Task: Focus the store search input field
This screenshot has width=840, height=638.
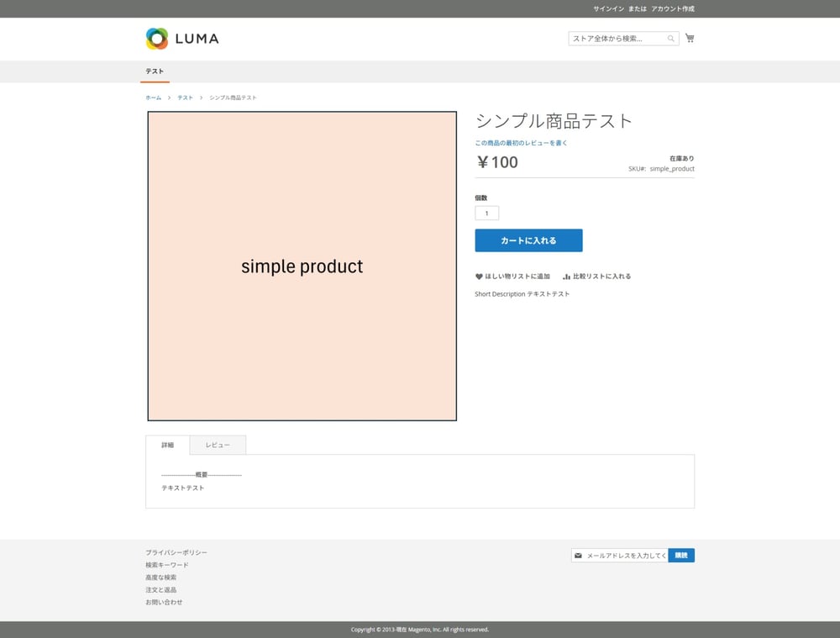Action: click(617, 39)
